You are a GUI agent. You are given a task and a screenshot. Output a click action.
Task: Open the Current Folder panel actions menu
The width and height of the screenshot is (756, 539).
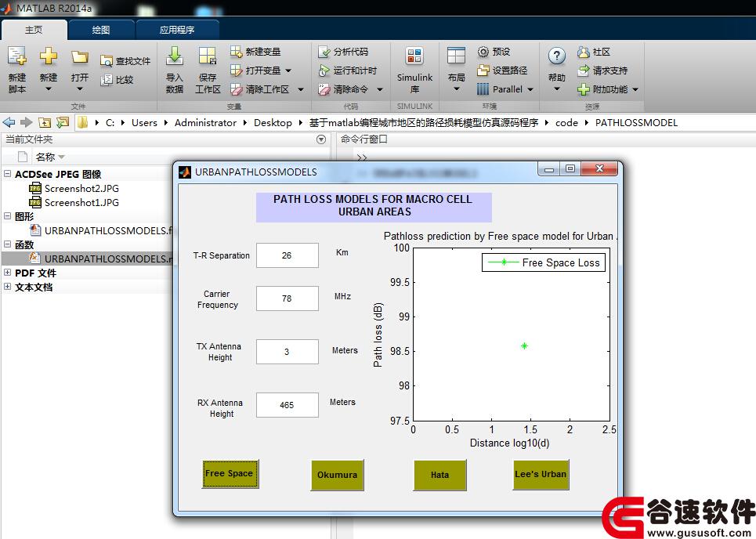tap(321, 139)
